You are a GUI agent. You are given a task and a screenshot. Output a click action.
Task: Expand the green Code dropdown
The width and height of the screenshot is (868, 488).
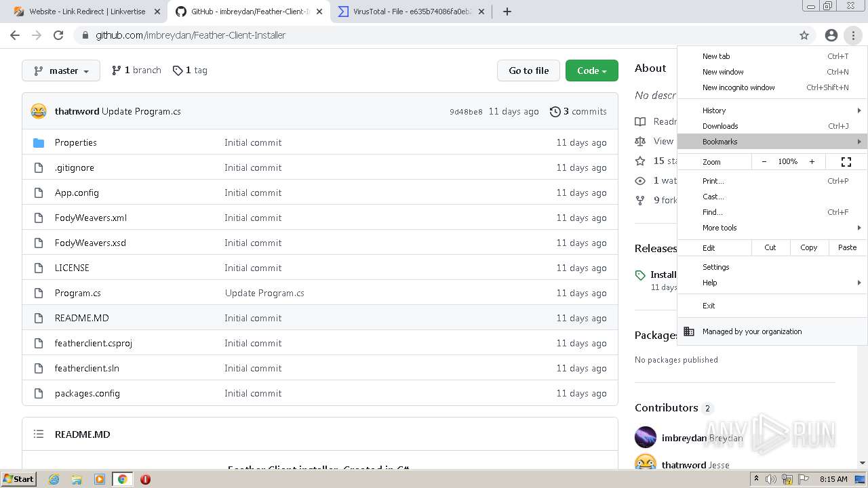point(591,70)
